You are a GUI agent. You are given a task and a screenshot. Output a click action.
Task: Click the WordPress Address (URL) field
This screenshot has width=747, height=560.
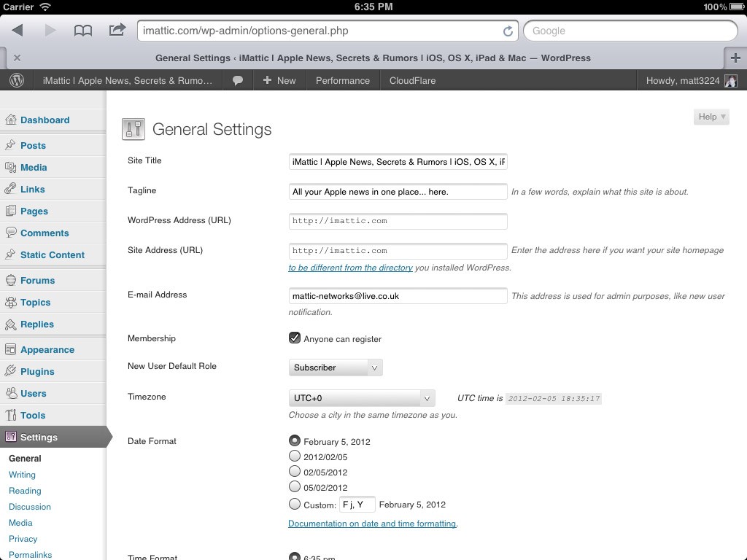[x=398, y=221]
